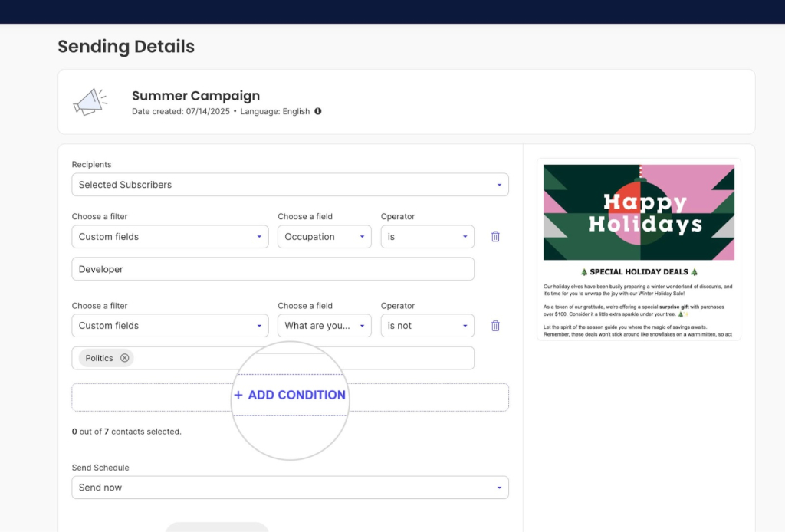Open the info tooltip next to Language English
785x532 pixels.
click(317, 111)
